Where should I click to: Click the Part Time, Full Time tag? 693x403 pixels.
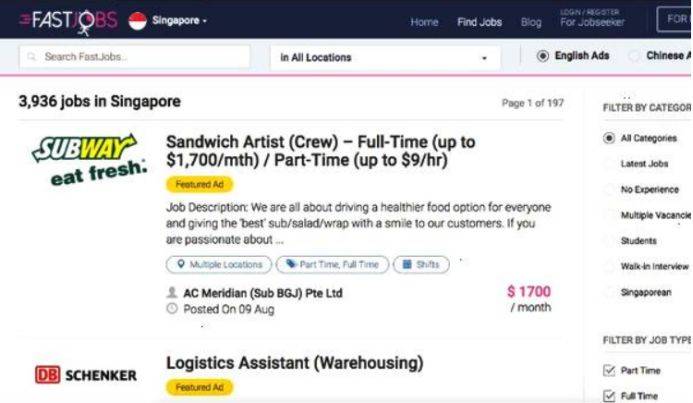click(331, 265)
